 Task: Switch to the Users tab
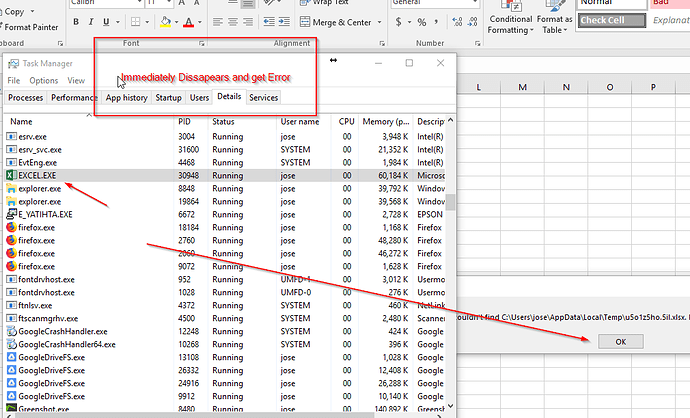[199, 98]
